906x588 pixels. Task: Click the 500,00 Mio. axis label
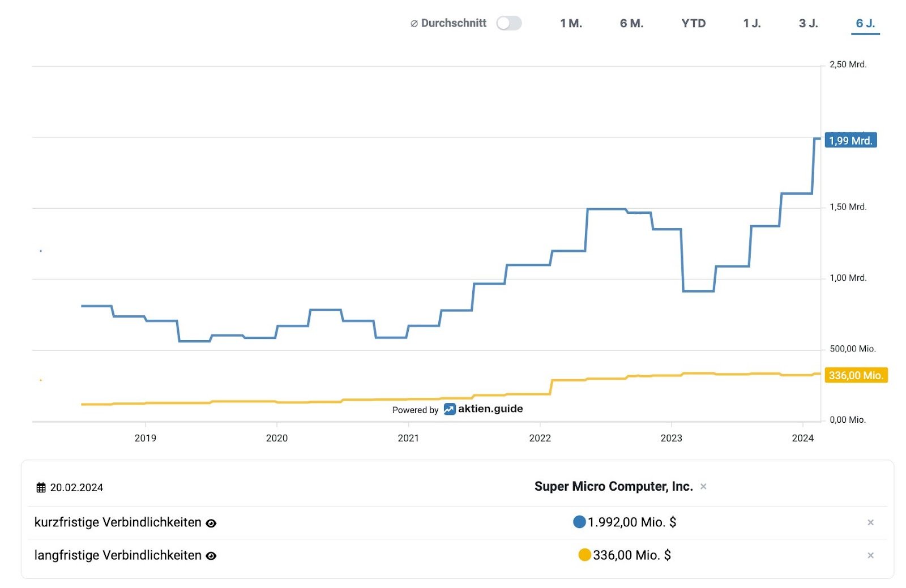coord(853,349)
